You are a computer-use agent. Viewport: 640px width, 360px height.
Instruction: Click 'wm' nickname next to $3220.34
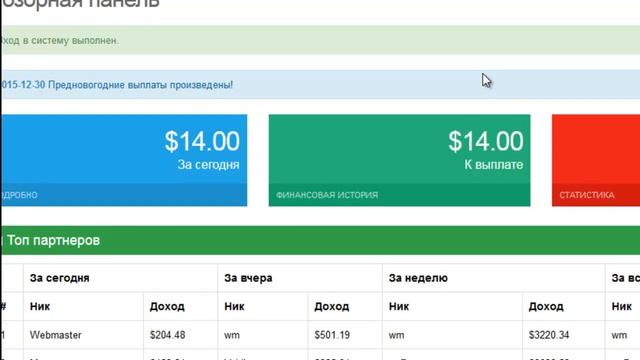396,336
